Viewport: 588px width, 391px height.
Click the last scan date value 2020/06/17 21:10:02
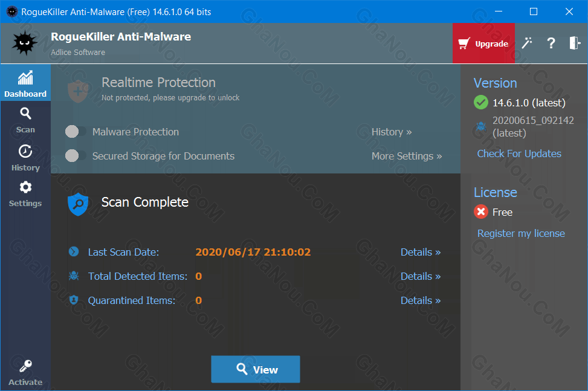click(x=253, y=252)
